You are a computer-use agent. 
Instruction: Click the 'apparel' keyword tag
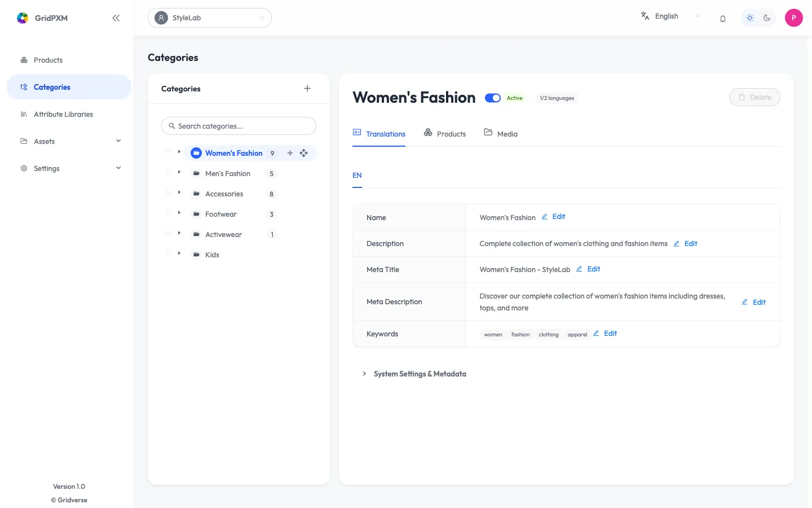(x=577, y=335)
